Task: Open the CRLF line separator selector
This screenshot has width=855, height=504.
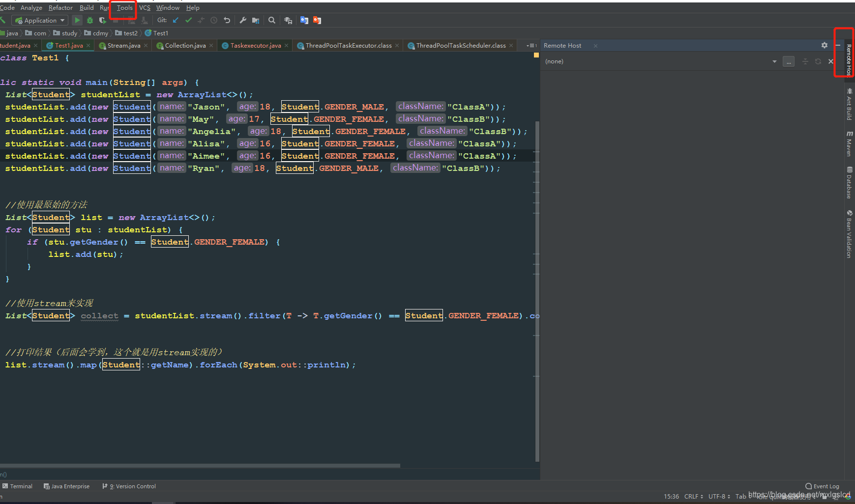Action: tap(693, 496)
